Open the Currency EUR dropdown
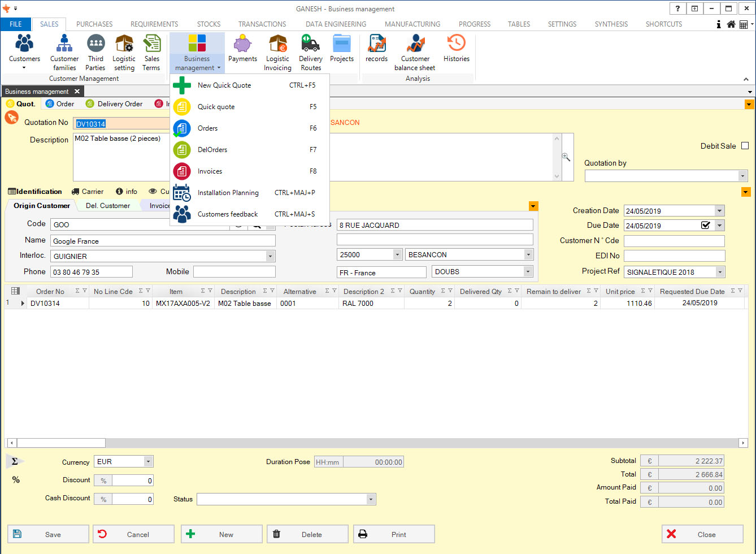Image resolution: width=756 pixels, height=554 pixels. point(148,462)
